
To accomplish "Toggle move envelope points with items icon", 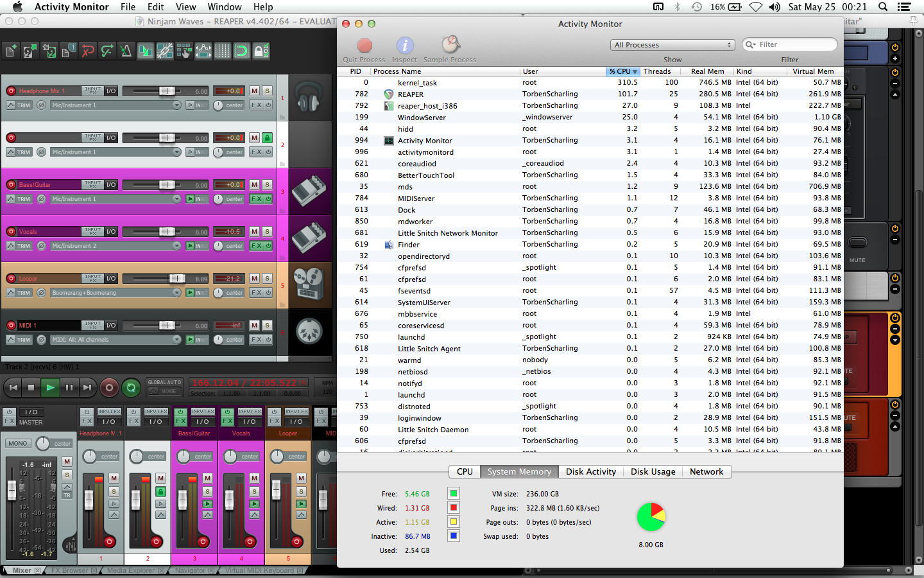I will (x=203, y=51).
